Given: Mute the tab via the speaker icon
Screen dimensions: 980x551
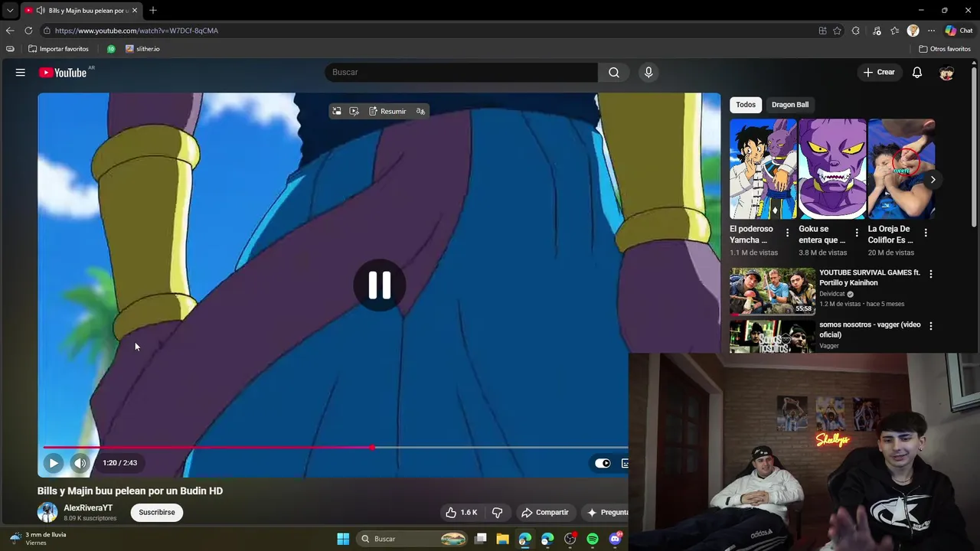Looking at the screenshot, I should click(x=41, y=11).
